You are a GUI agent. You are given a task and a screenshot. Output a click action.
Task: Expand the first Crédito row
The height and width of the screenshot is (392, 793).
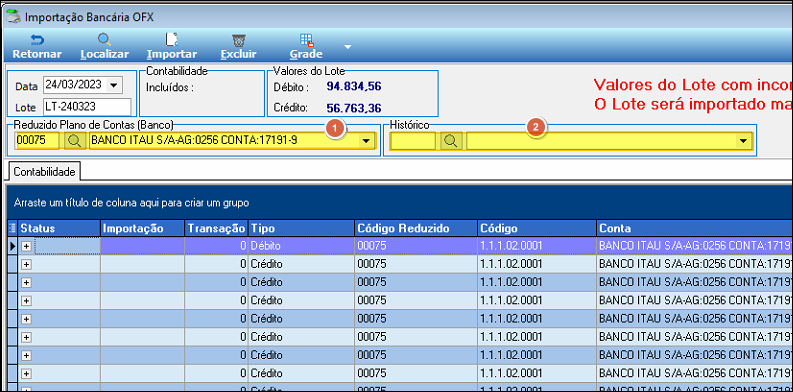(26, 264)
